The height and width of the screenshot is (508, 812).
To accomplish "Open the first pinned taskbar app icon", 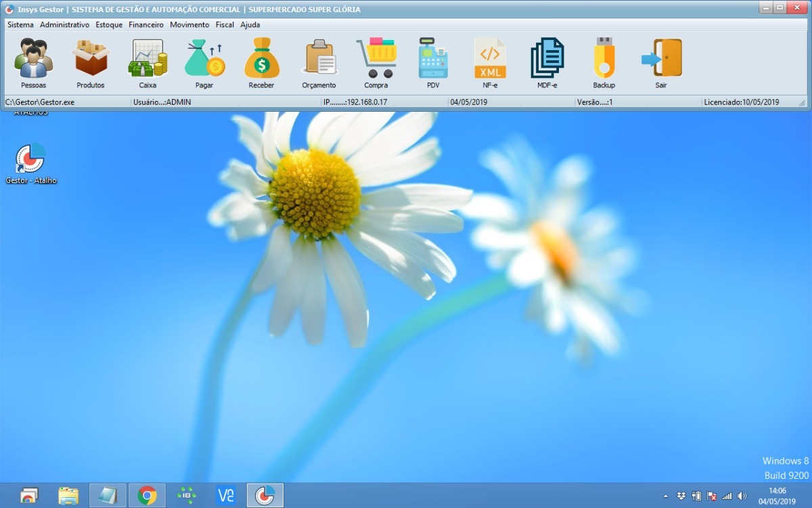I will point(29,496).
